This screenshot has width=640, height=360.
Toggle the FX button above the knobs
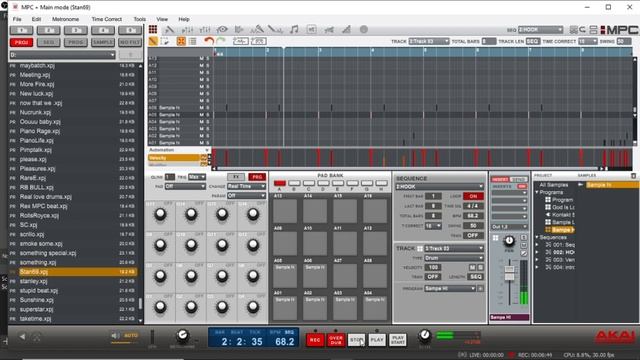click(x=236, y=177)
